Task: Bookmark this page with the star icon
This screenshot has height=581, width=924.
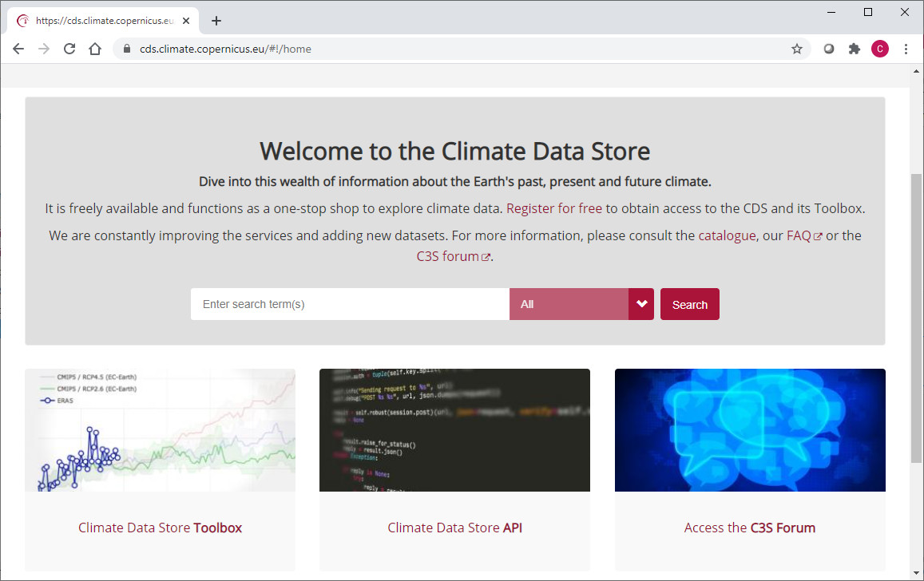Action: [x=797, y=49]
